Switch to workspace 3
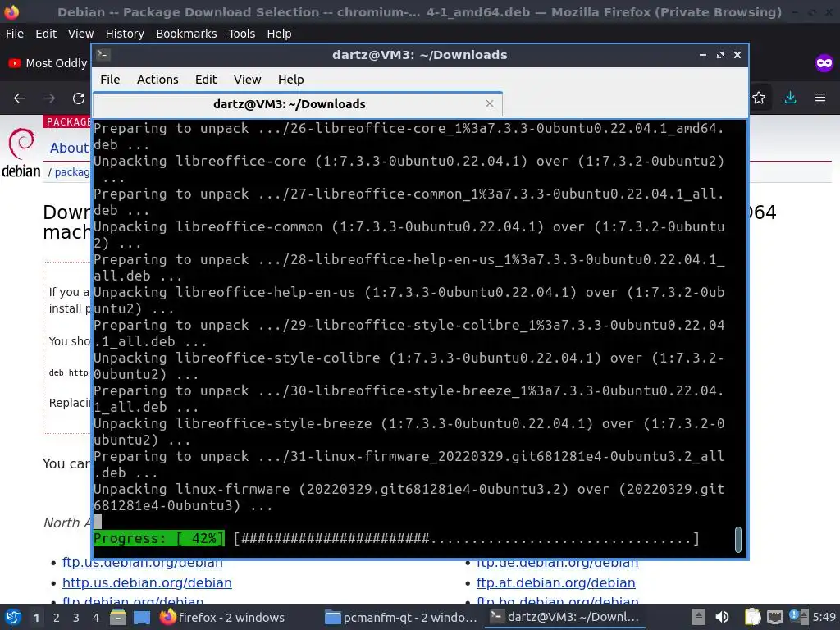This screenshot has height=630, width=840. click(75, 618)
